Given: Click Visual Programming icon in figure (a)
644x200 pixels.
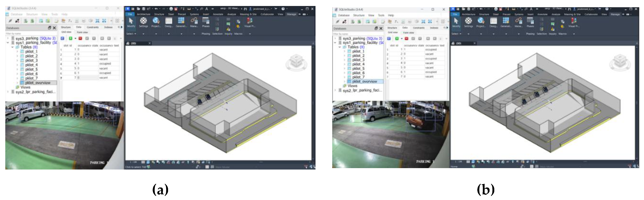Looking at the screenshot, I should click(x=249, y=21).
